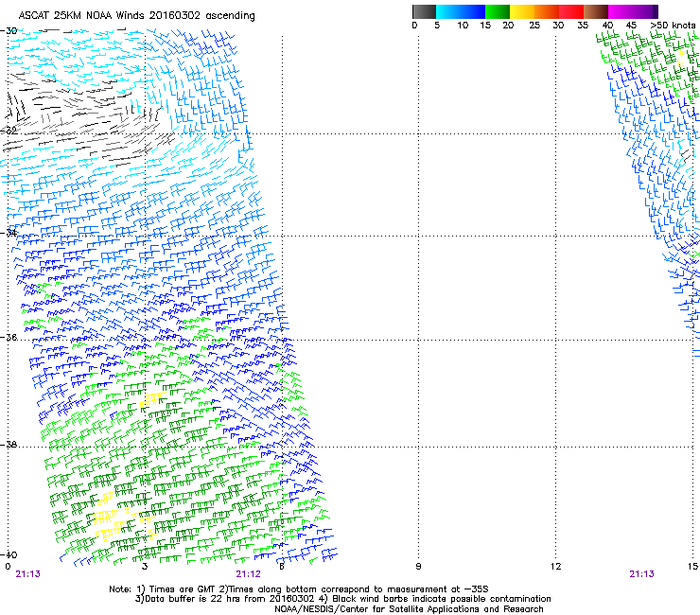Click the '>50 knots' legend label

click(x=673, y=26)
